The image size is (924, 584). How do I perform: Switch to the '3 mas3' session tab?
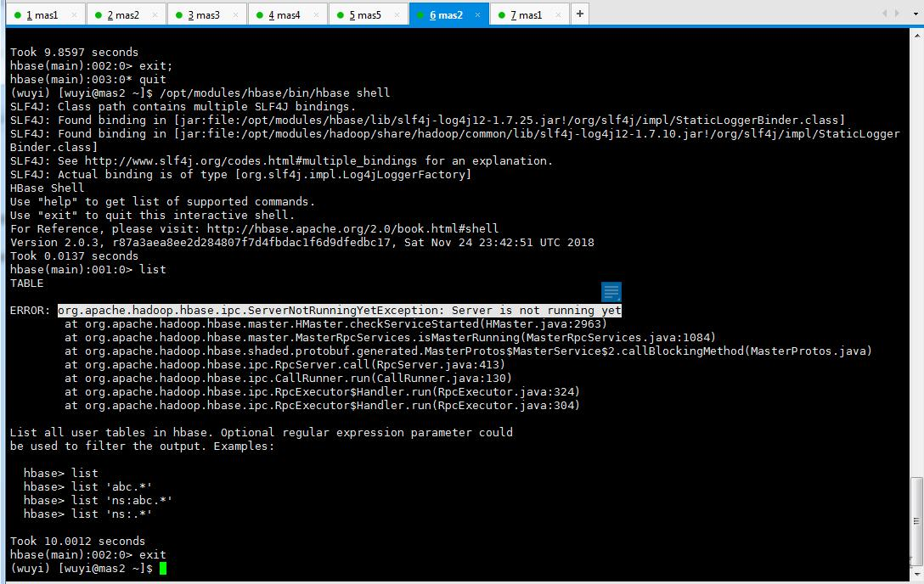coord(207,14)
